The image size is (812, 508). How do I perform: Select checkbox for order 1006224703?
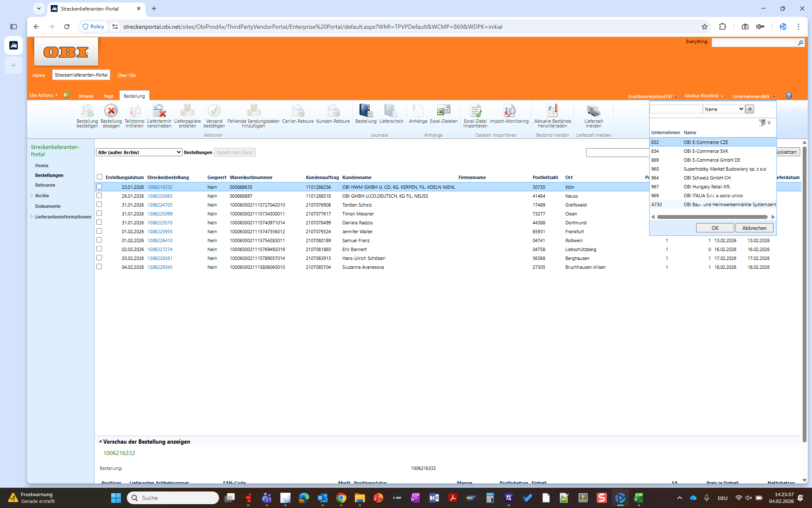(99, 204)
